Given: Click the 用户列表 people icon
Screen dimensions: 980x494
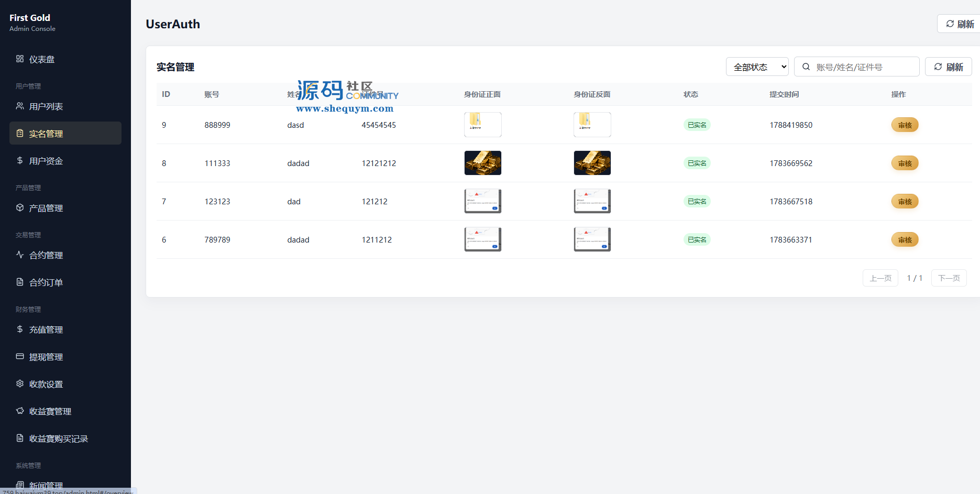Looking at the screenshot, I should point(20,106).
